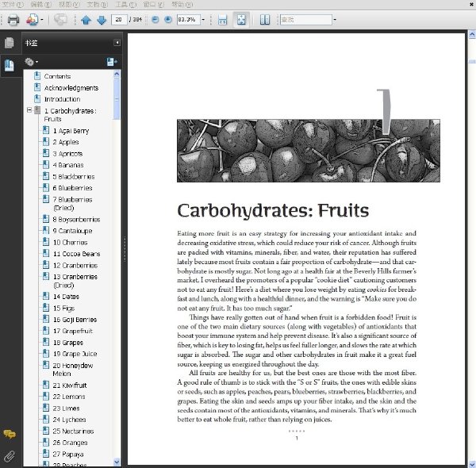Click bookmark icon beside '14 Dates'
Viewport: 476px width, 468px height.
[x=46, y=296]
